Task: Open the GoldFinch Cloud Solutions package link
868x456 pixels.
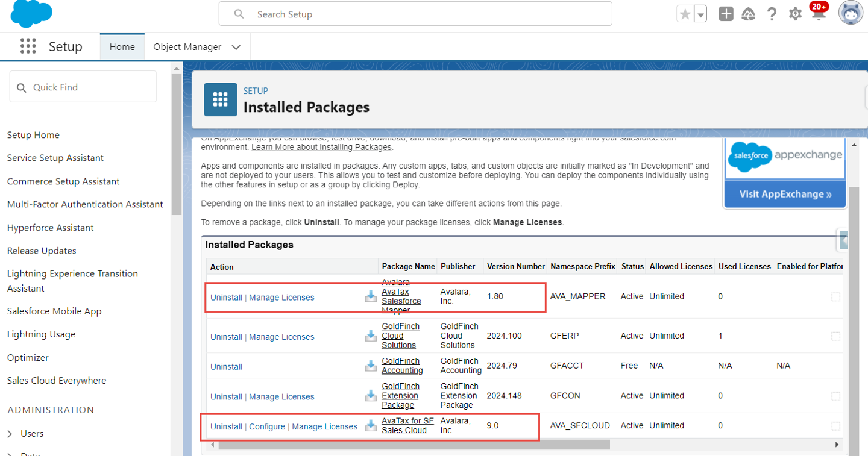Action: click(401, 336)
